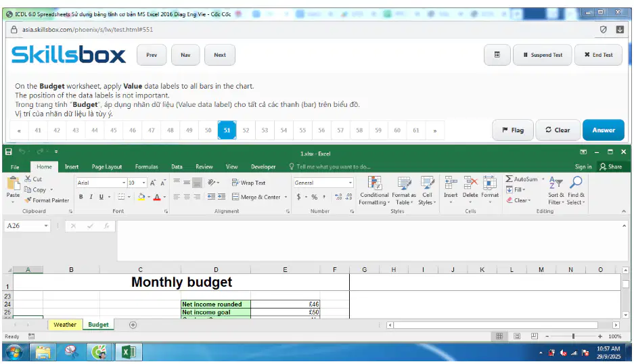Toggle Underline formatting
The width and height of the screenshot is (634, 364).
[x=101, y=197]
